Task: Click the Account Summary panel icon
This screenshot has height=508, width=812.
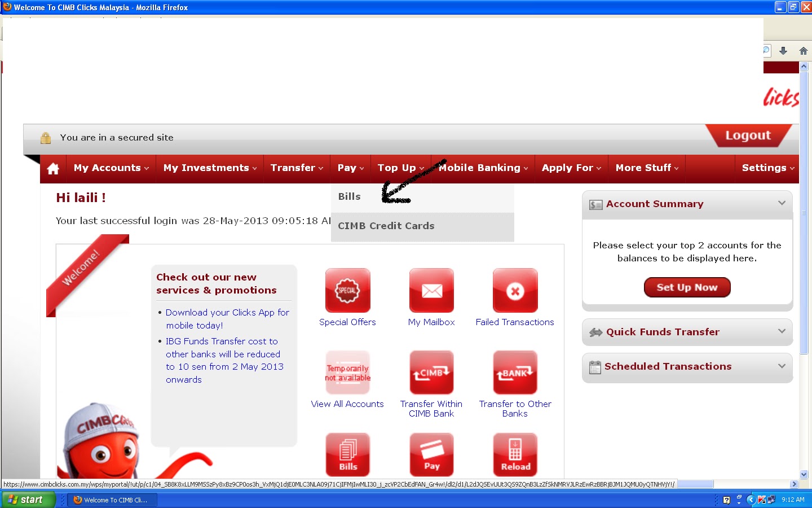Action: (x=595, y=204)
